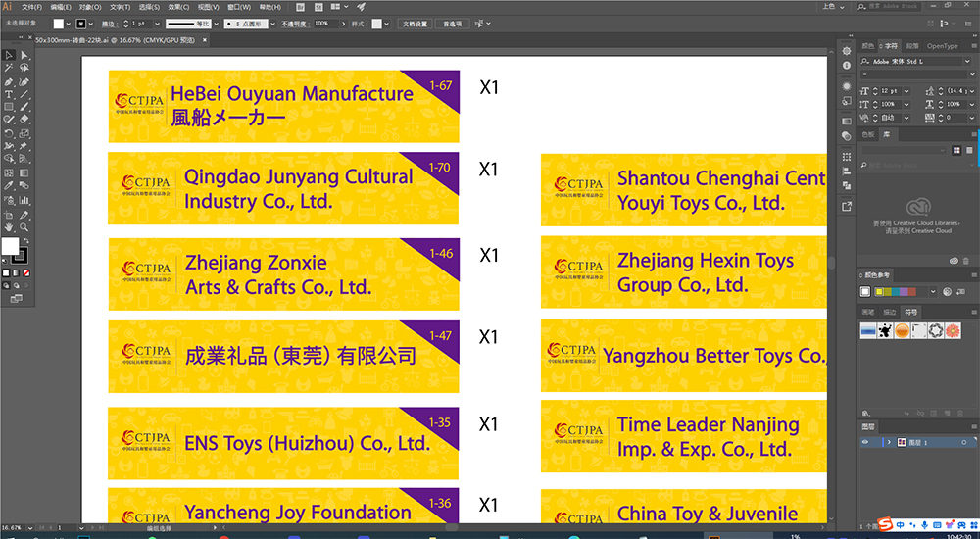Select the Mesh tool
Image resolution: width=980 pixels, height=539 pixels.
point(9,172)
